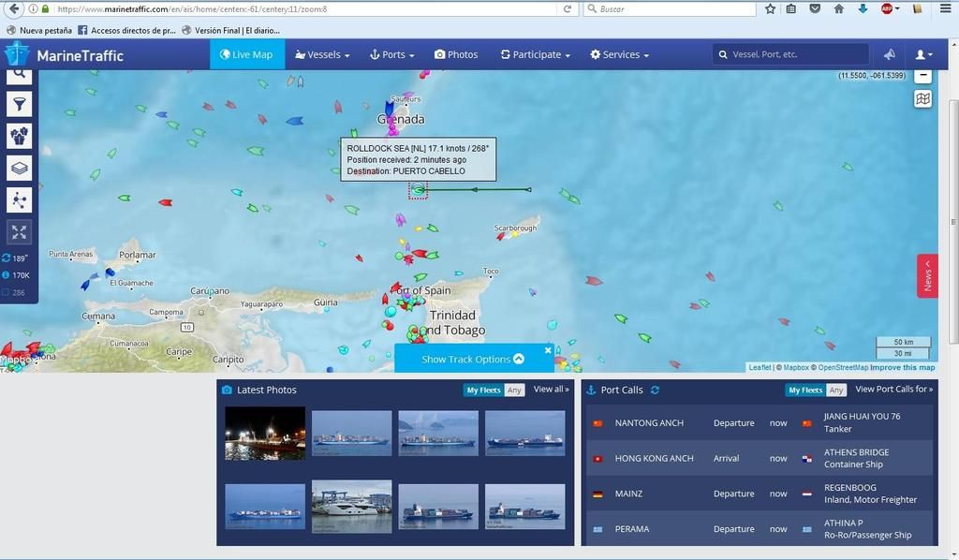959x560 pixels.
Task: Open the Vessels dropdown menu
Action: point(322,54)
